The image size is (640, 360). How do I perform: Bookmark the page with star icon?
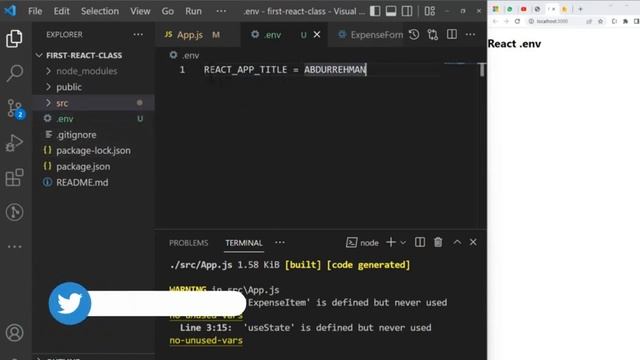coord(600,21)
